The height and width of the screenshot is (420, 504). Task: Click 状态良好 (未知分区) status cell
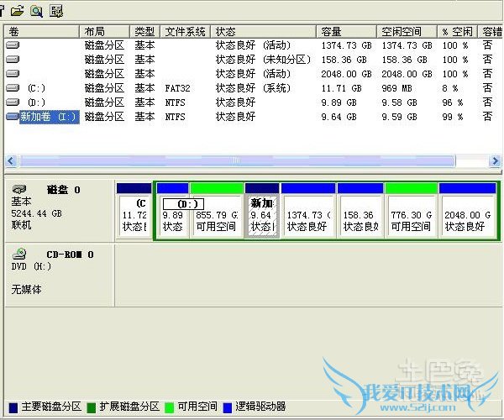[263, 60]
